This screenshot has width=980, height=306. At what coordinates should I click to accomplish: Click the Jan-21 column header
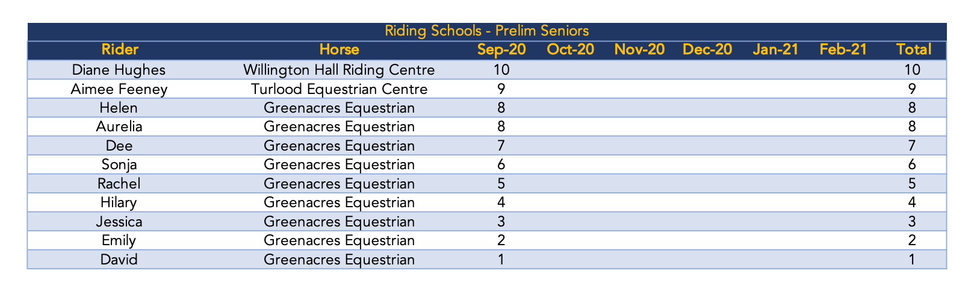(x=775, y=49)
